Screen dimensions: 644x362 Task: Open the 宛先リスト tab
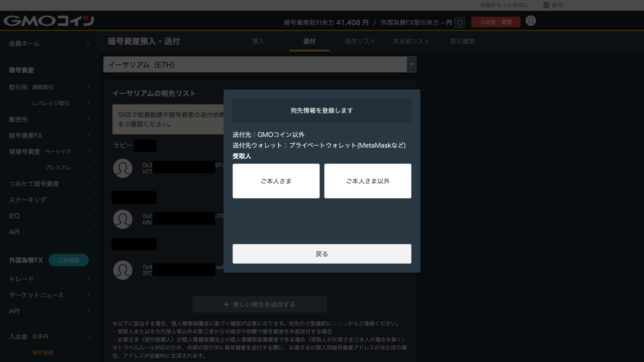[360, 41]
